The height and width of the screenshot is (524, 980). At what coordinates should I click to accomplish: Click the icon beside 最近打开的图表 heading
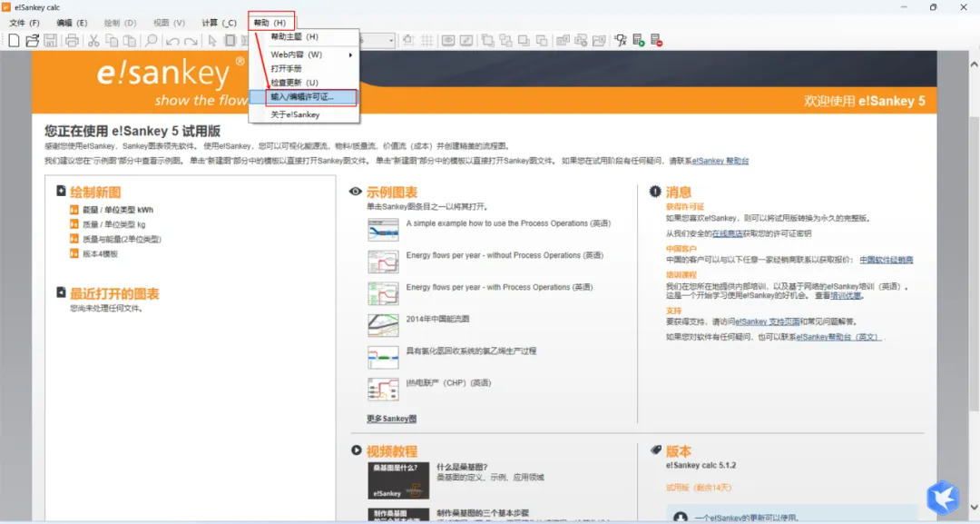62,292
